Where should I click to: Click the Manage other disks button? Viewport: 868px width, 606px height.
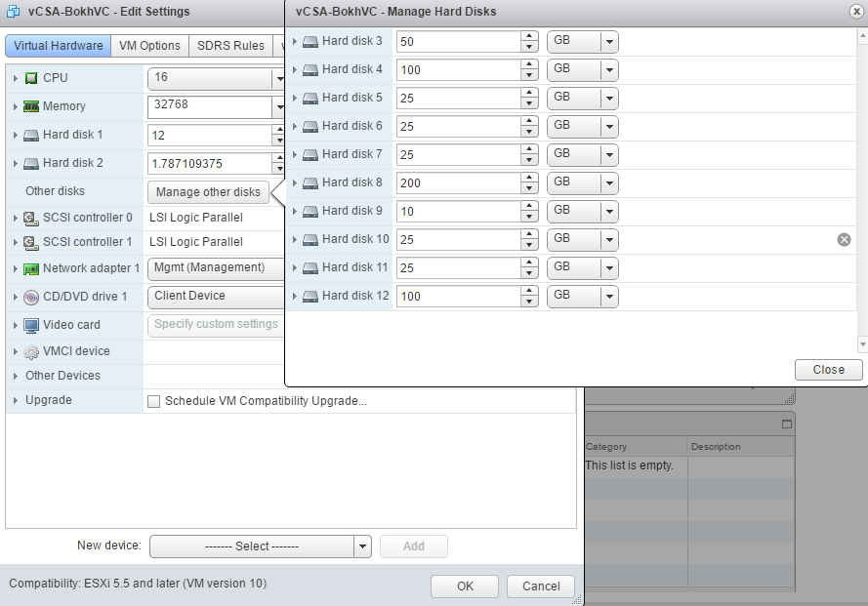tap(208, 192)
